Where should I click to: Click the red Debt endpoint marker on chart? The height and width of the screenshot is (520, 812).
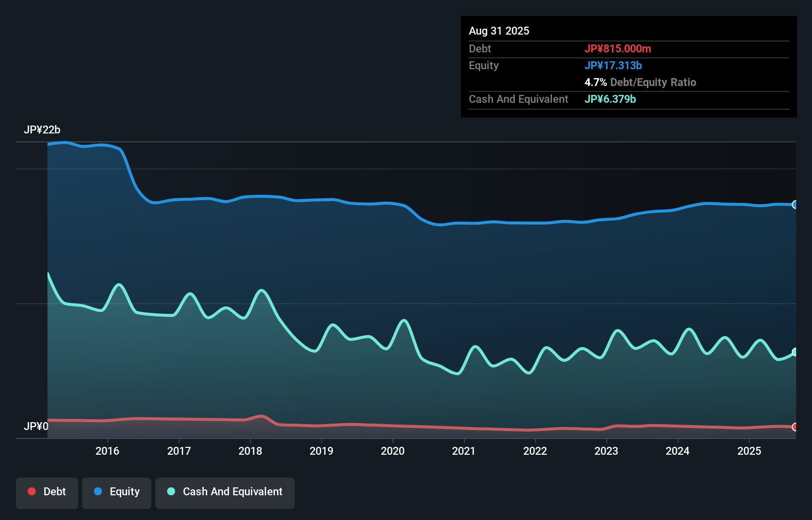pyautogui.click(x=795, y=427)
